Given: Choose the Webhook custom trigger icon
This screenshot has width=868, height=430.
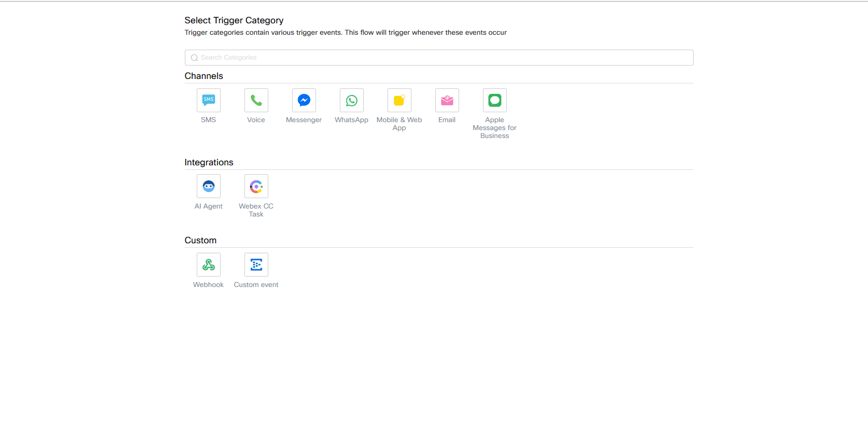Looking at the screenshot, I should [208, 265].
